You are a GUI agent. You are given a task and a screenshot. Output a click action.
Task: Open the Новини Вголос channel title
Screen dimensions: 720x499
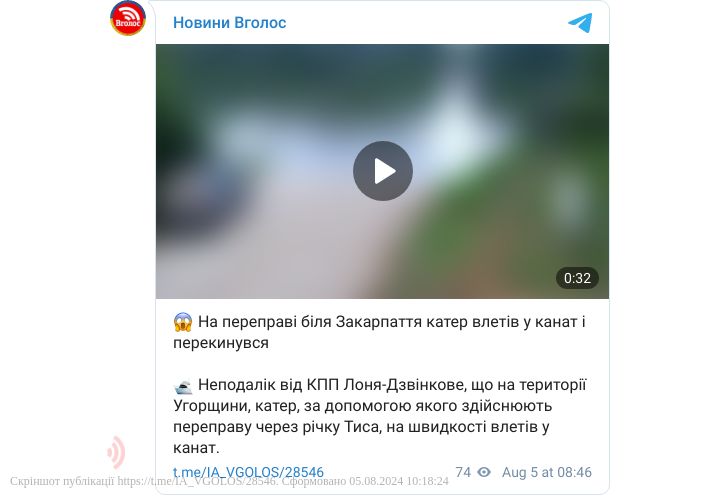(230, 22)
